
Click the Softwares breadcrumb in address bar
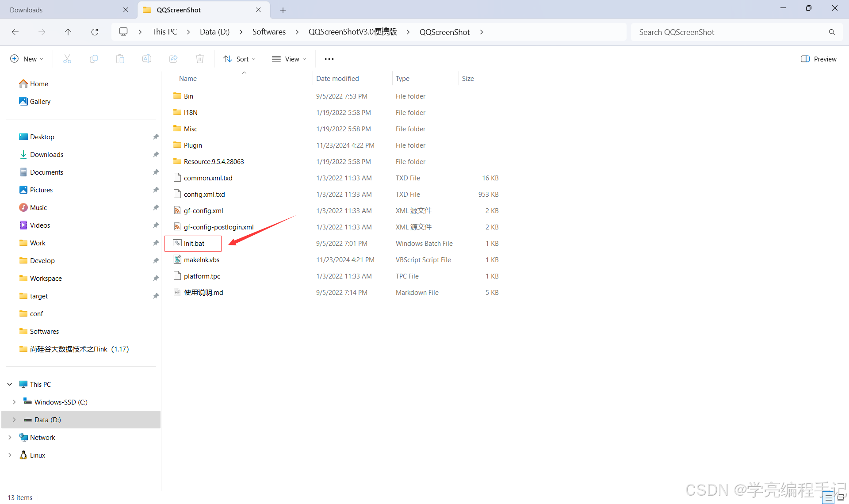(x=269, y=32)
